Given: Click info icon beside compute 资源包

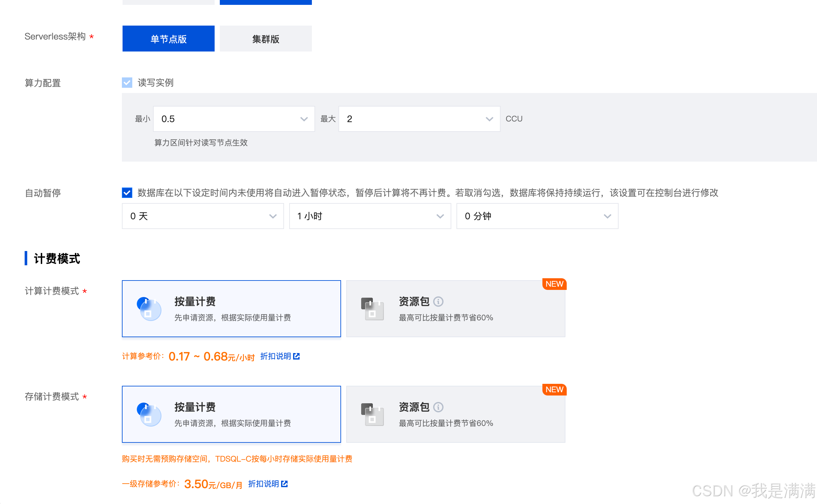Looking at the screenshot, I should pos(438,302).
